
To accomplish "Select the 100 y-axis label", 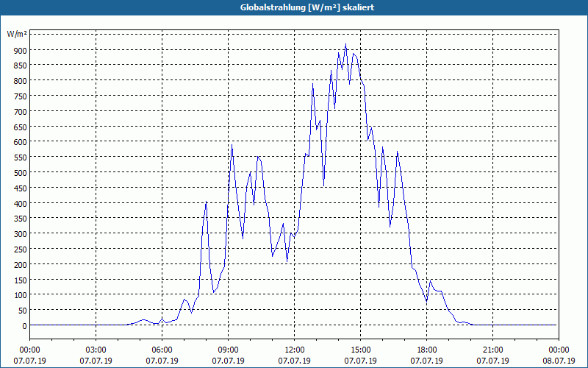I will coord(21,295).
